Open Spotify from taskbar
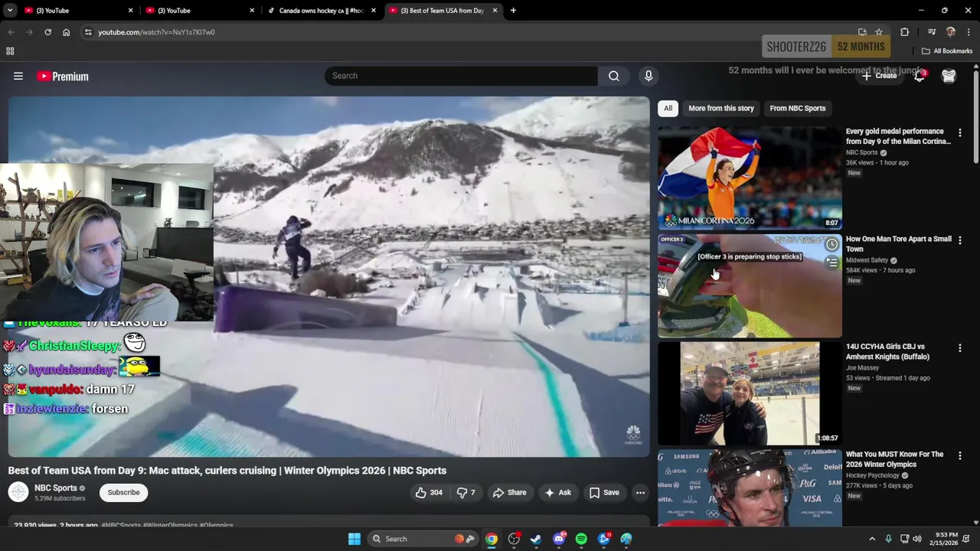Image resolution: width=980 pixels, height=551 pixels. pos(581,539)
